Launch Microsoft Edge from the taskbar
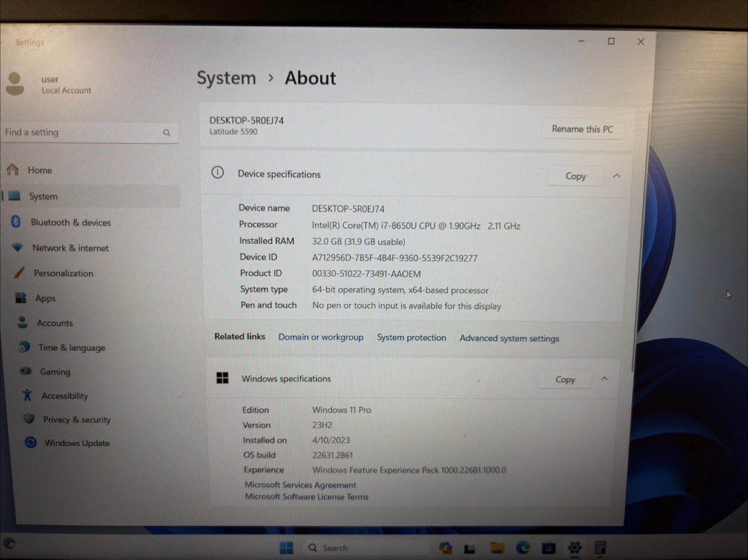748x560 pixels. pos(523,548)
